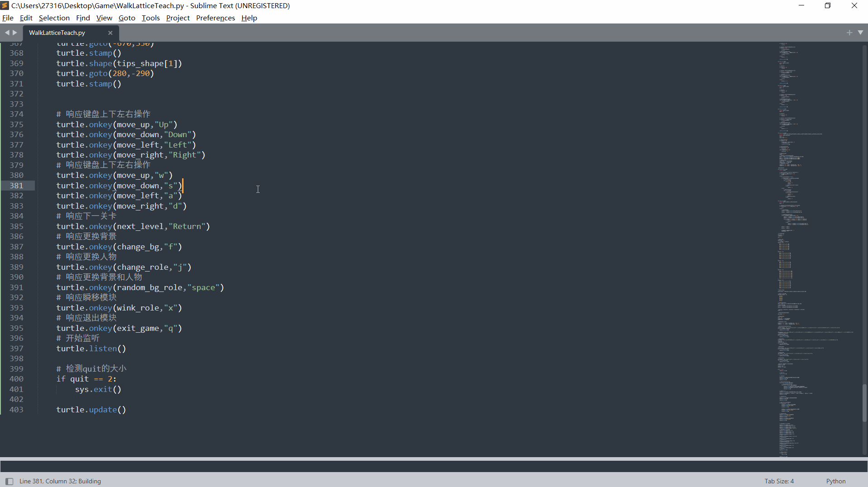Screen dimensions: 868x487
Task: Click the new tab plus icon
Action: 849,33
